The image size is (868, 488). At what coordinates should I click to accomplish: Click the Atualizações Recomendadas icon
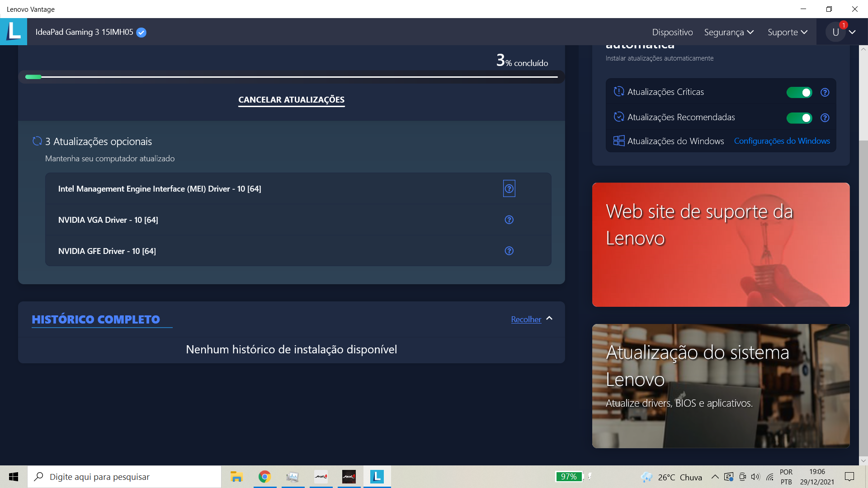(618, 117)
